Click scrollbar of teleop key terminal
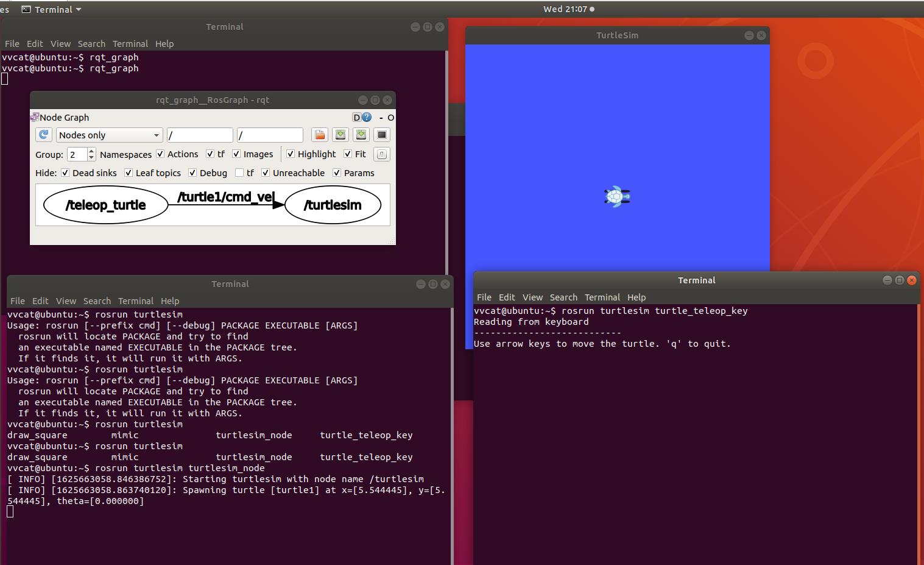The width and height of the screenshot is (924, 565). point(919,434)
